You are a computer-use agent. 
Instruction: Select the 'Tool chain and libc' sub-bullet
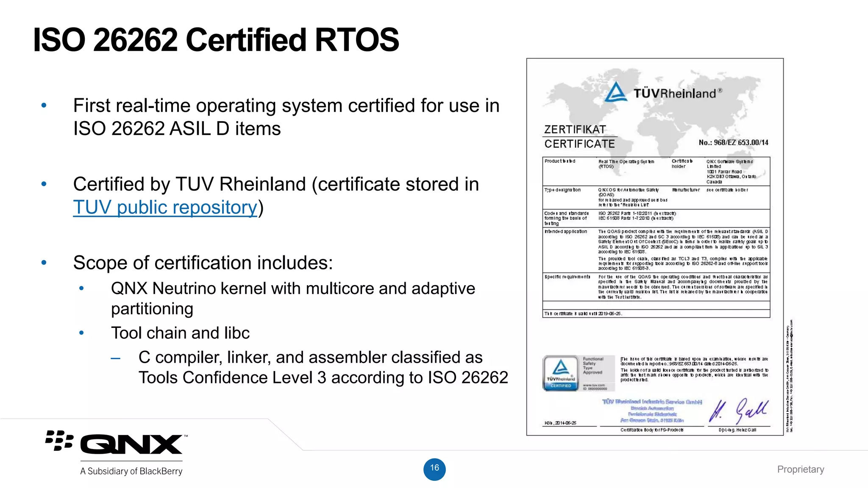[x=181, y=333]
